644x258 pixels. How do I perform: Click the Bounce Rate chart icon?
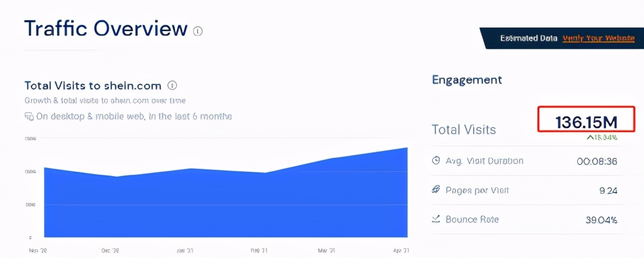(436, 219)
